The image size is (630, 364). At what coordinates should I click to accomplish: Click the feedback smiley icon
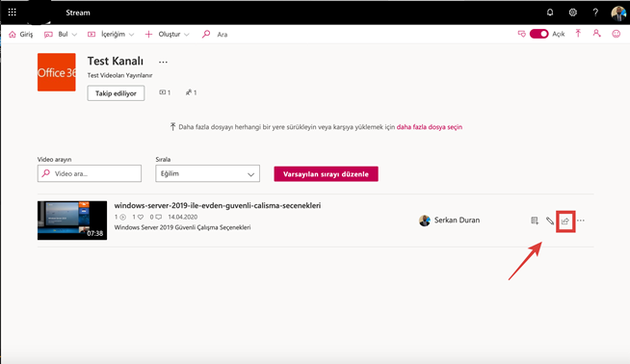616,34
